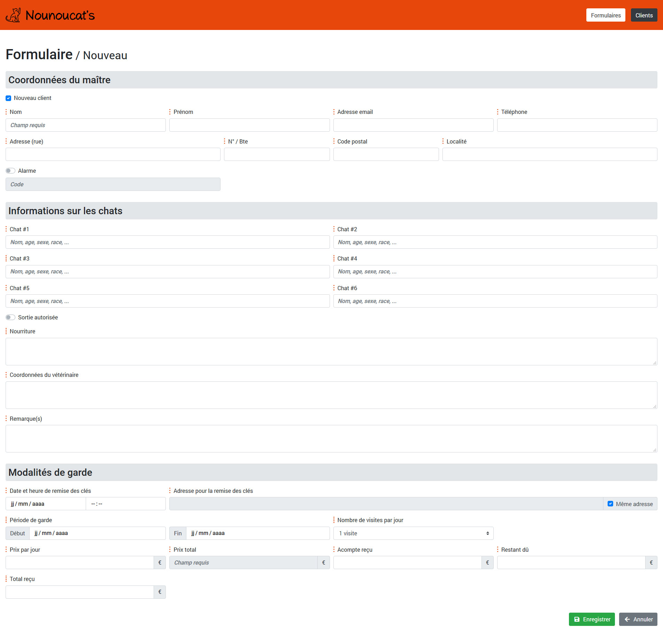
Task: Focus the Chat #3 field
Action: pos(168,272)
